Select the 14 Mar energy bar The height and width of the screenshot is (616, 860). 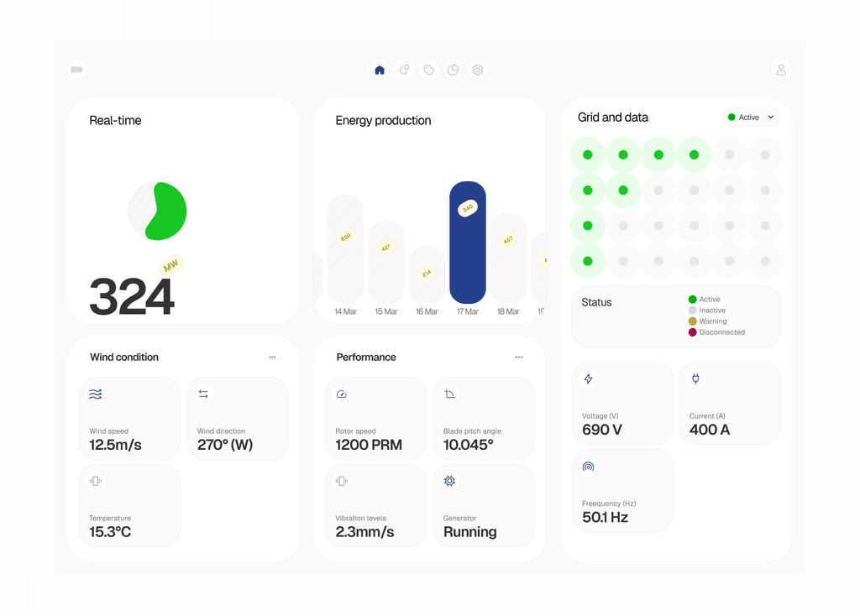345,248
